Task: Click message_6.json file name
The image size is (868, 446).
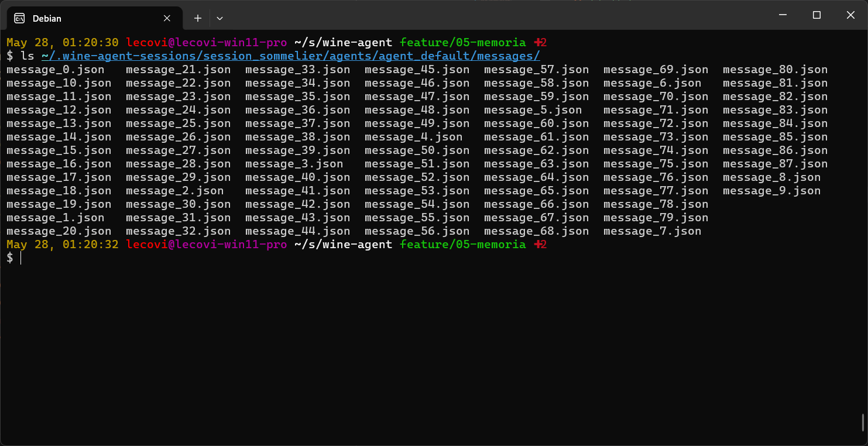Action: coord(652,83)
